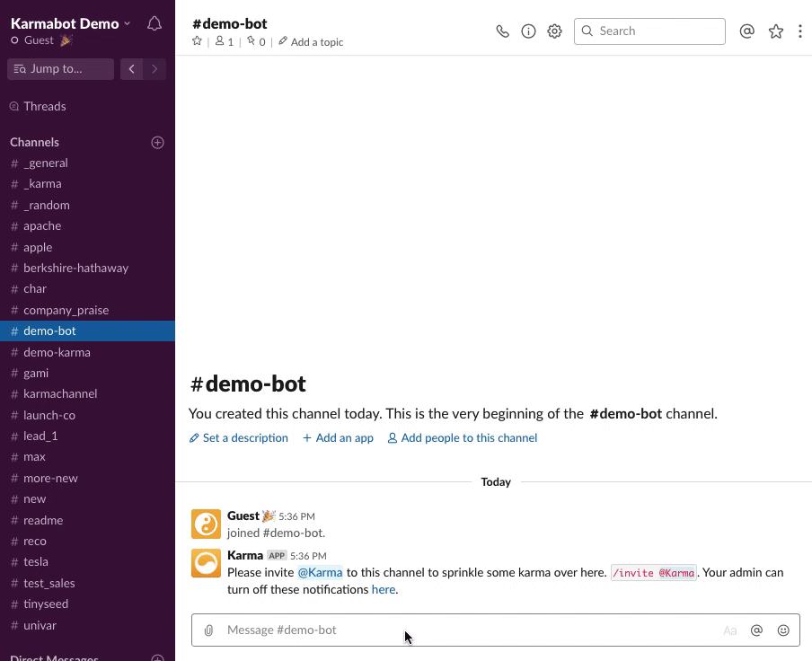
Task: Open test_sales channel
Action: (87, 583)
